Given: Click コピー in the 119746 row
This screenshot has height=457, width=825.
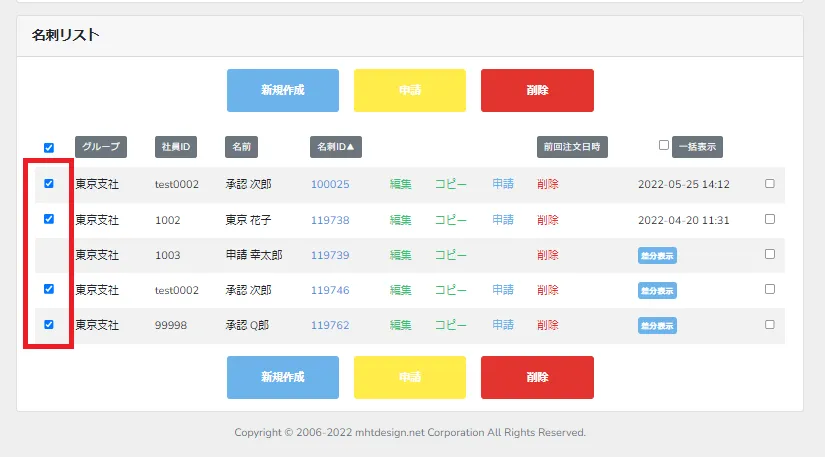Looking at the screenshot, I should 450,290.
